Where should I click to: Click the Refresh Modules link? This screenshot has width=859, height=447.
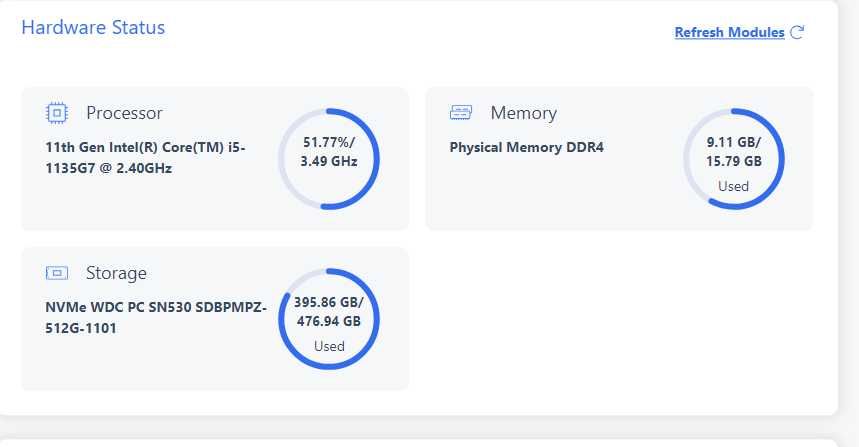pyautogui.click(x=729, y=33)
